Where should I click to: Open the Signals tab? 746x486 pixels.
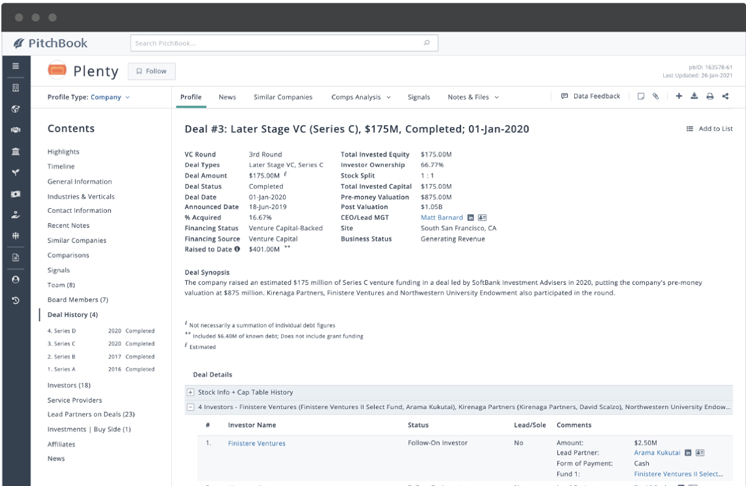tap(419, 97)
